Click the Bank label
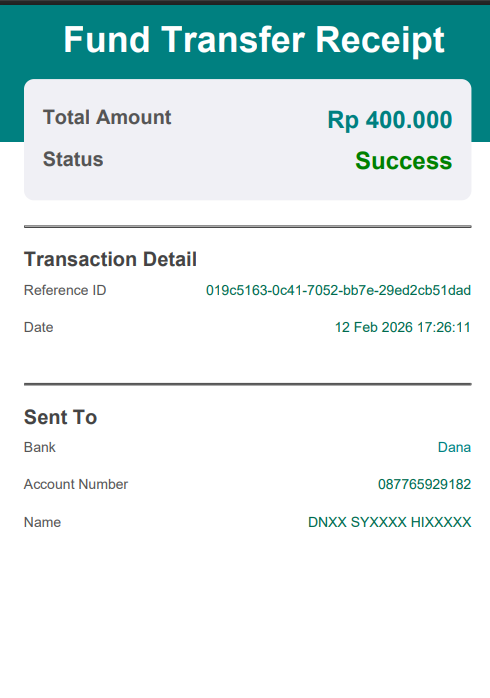The image size is (490, 698). pyautogui.click(x=40, y=447)
